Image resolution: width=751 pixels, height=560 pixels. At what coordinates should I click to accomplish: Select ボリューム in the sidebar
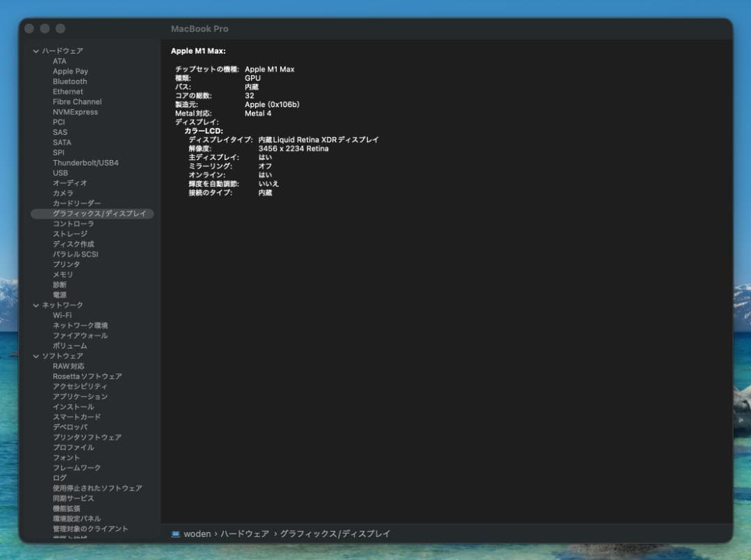(70, 346)
